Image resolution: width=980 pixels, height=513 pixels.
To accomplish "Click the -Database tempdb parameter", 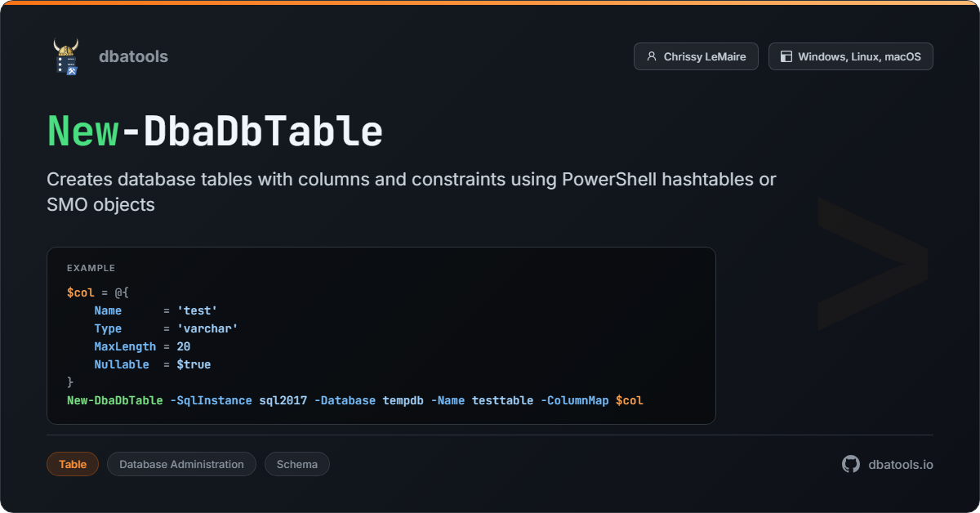I will pos(369,400).
